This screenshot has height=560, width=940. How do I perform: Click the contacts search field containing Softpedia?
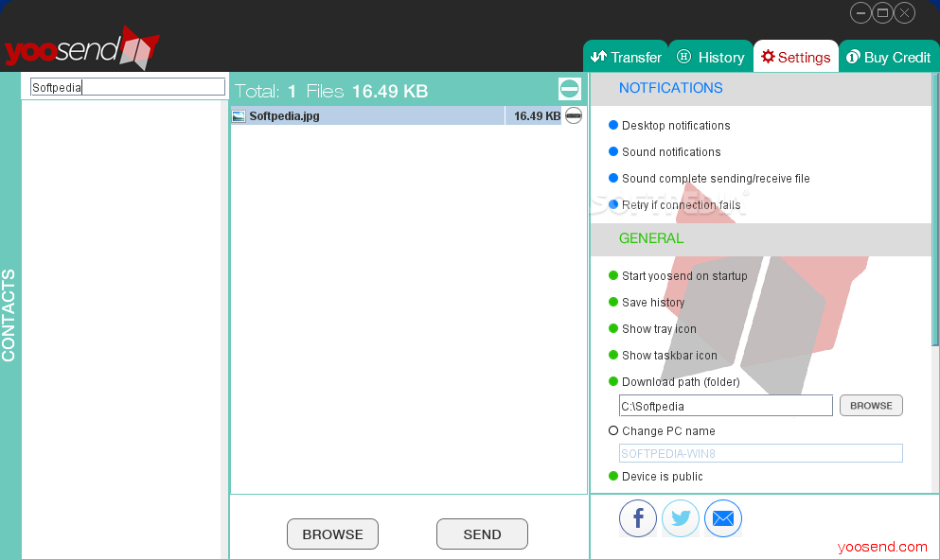coord(128,87)
